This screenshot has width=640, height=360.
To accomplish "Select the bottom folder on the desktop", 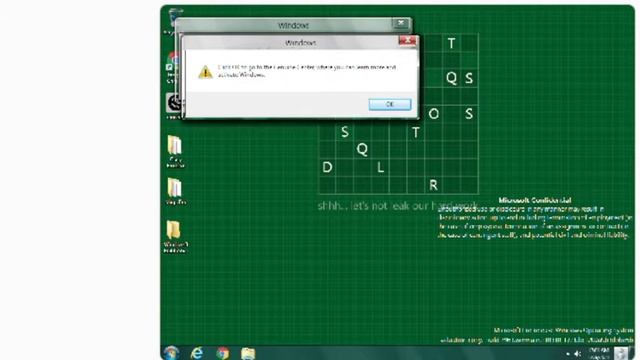I will click(175, 237).
